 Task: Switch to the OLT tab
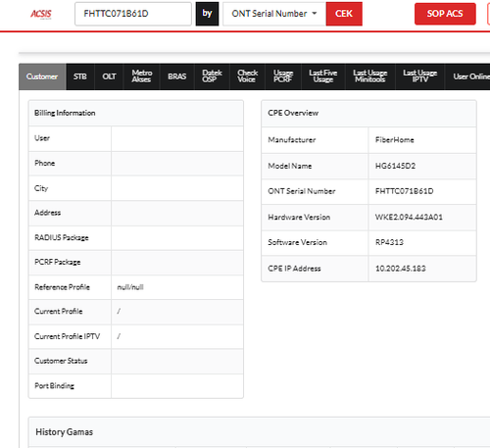click(x=109, y=76)
